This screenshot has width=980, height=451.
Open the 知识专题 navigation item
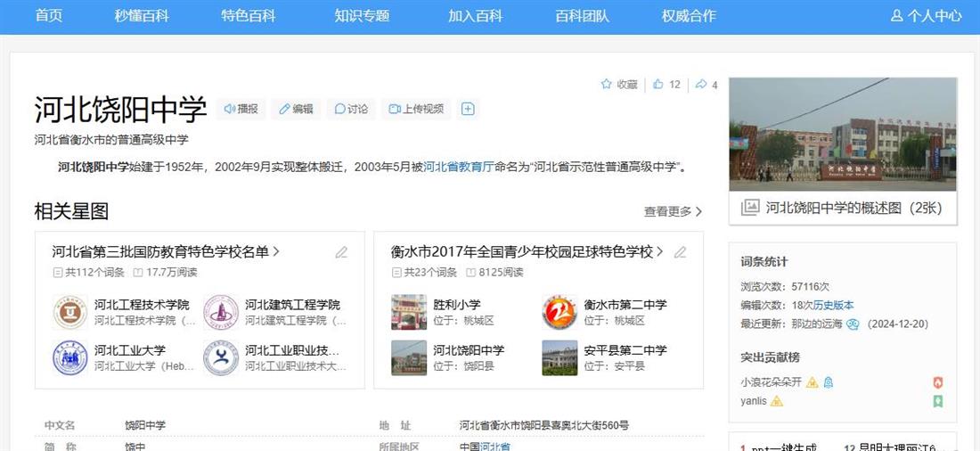point(362,16)
